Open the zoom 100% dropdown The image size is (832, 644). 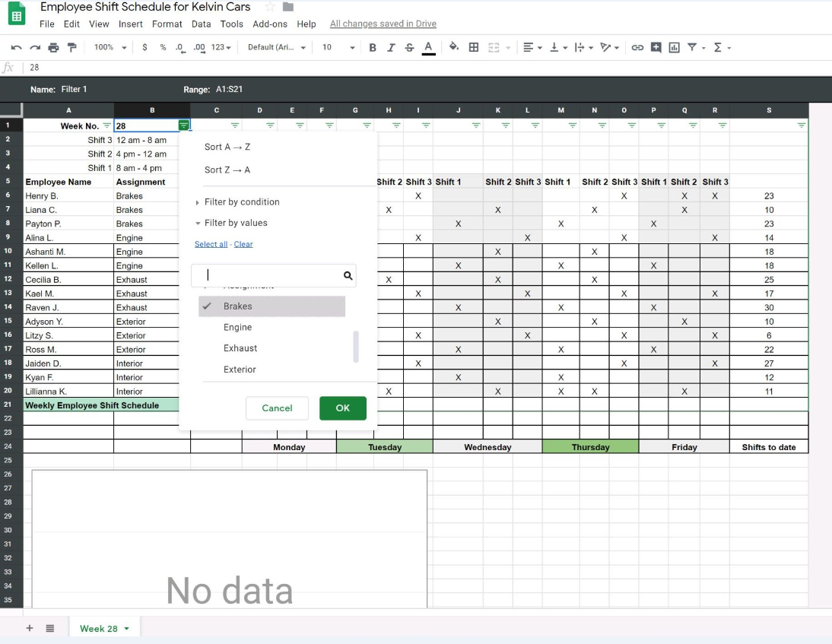tap(110, 47)
